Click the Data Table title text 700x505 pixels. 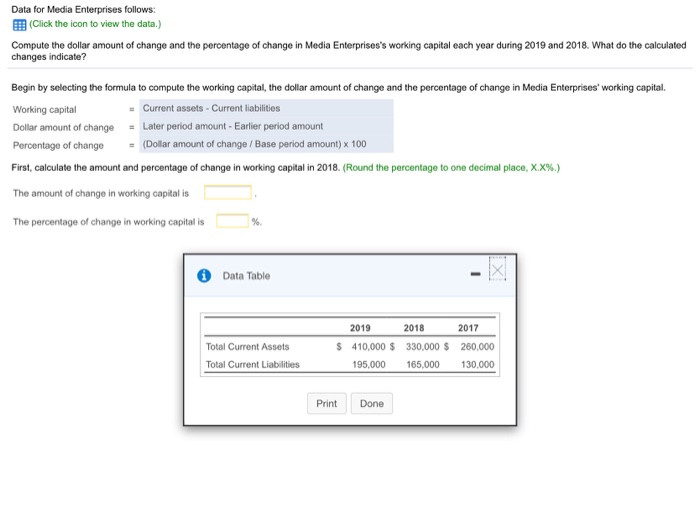click(246, 275)
